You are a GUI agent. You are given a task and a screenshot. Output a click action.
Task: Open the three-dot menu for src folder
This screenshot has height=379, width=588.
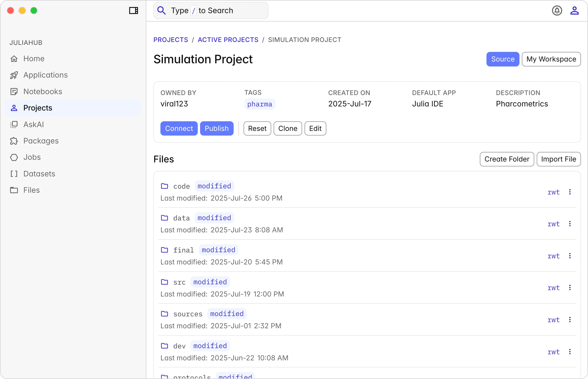pos(570,288)
